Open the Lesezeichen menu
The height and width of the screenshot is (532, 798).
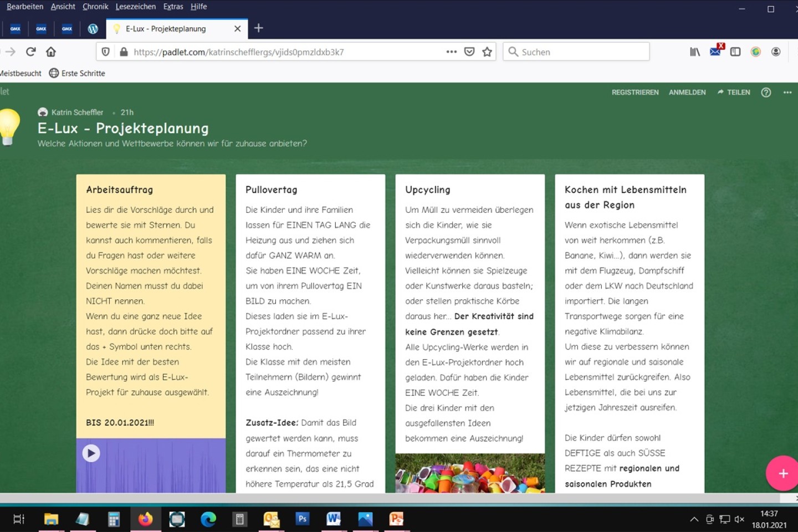pos(135,7)
